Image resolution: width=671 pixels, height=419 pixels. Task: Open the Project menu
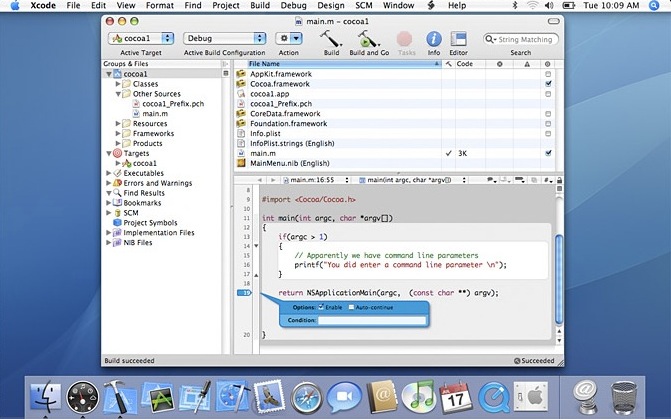pos(226,6)
